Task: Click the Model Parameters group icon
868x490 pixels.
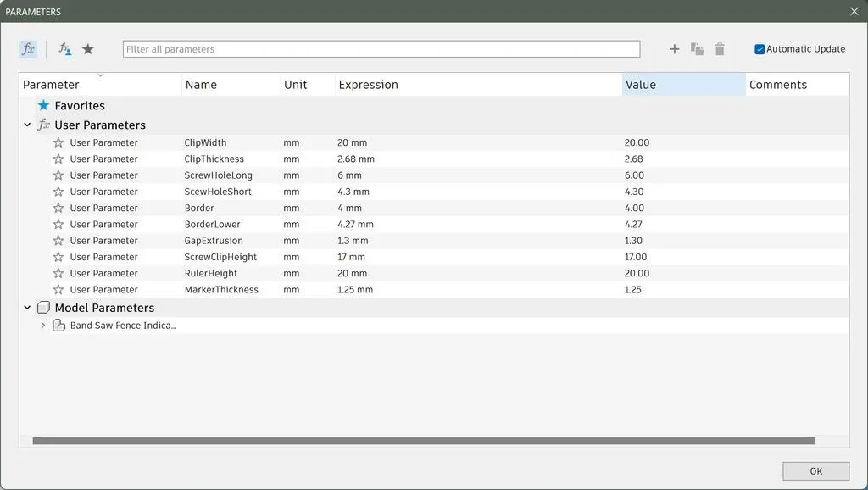Action: coord(44,308)
